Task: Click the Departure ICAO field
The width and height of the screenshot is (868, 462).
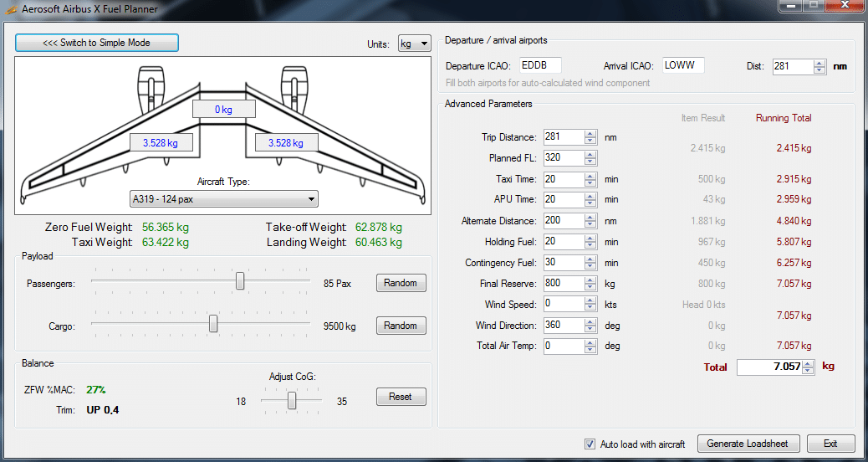Action: (540, 65)
